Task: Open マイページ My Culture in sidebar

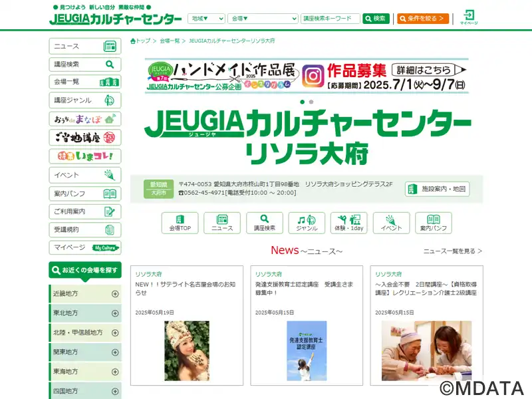Action: pyautogui.click(x=85, y=247)
